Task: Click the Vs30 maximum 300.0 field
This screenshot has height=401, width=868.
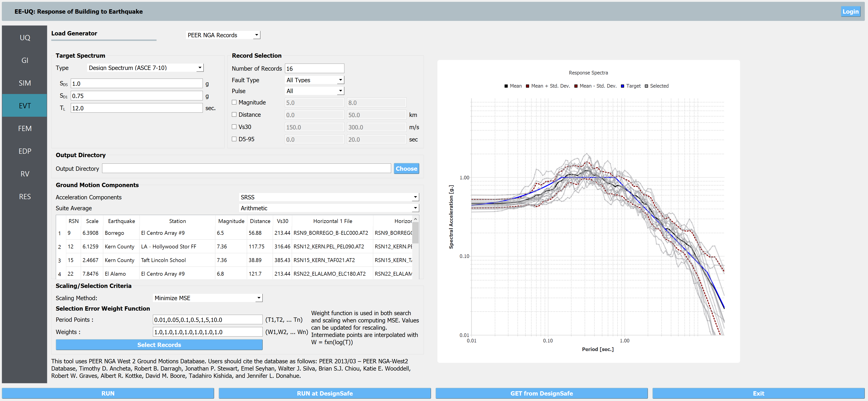Action: [377, 127]
